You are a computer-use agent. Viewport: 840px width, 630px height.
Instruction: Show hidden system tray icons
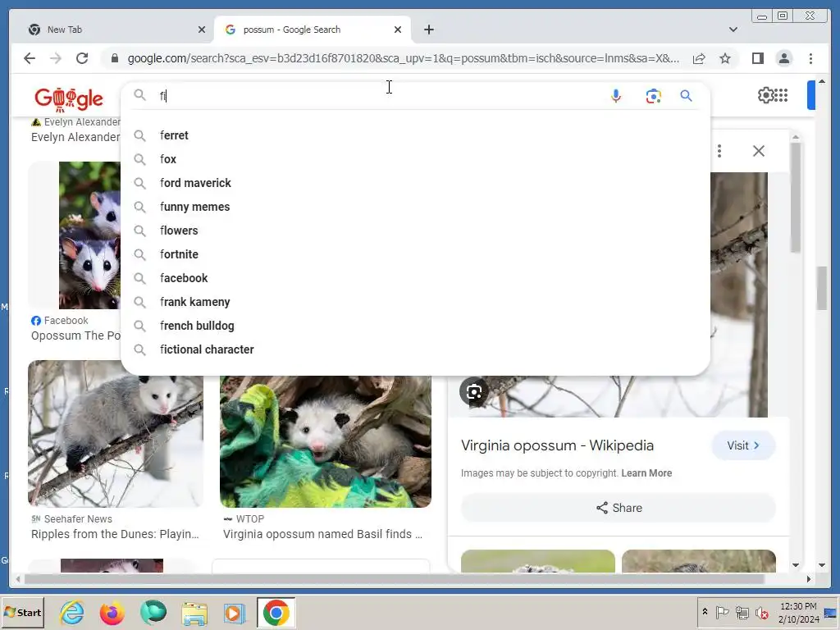(x=705, y=612)
